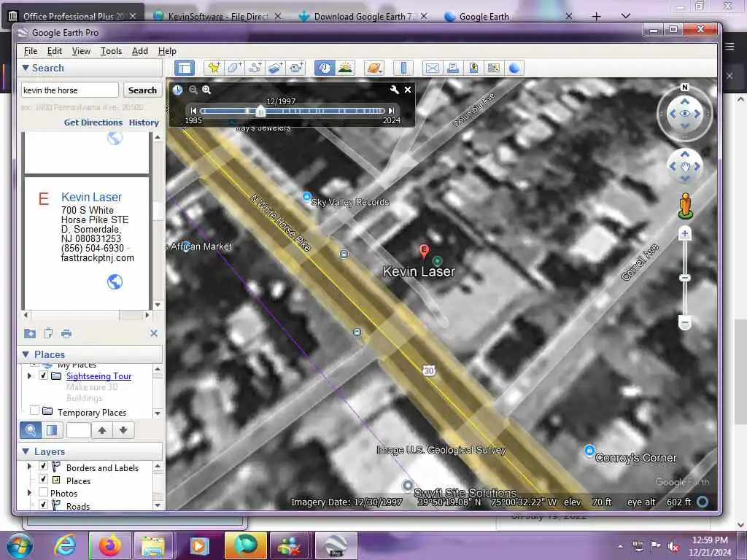Image resolution: width=747 pixels, height=560 pixels.
Task: Open the Windows Start menu
Action: 20,545
